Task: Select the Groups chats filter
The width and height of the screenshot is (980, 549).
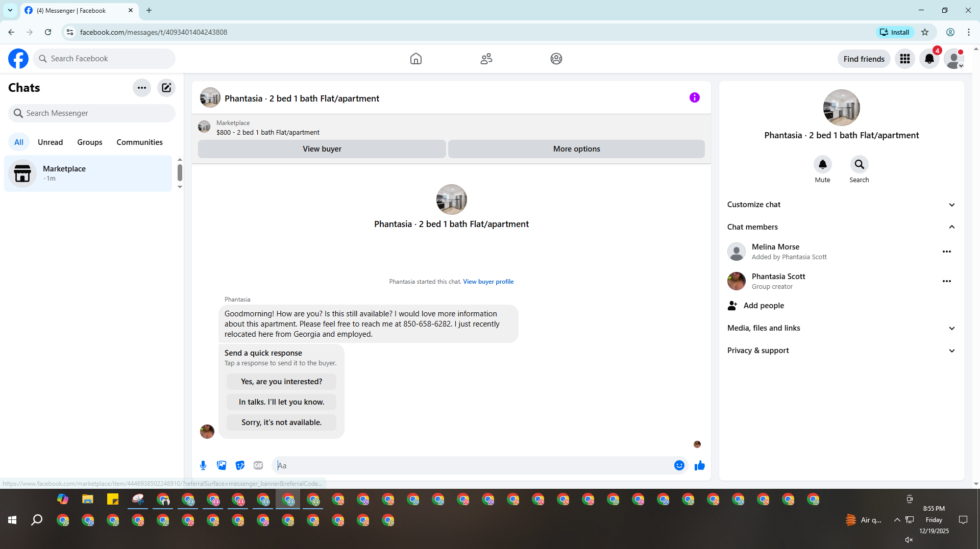Action: (x=90, y=142)
